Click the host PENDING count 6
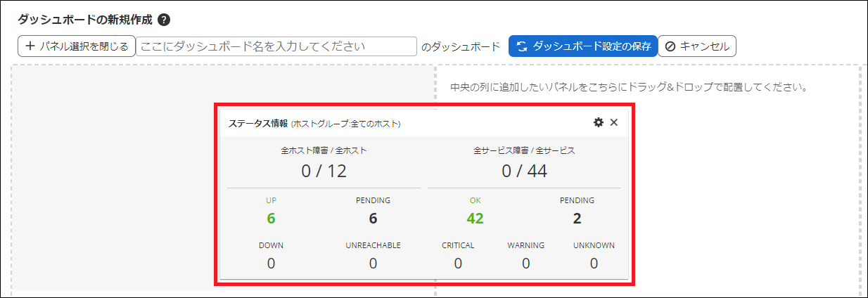Image resolution: width=868 pixels, height=298 pixels. pos(373,219)
